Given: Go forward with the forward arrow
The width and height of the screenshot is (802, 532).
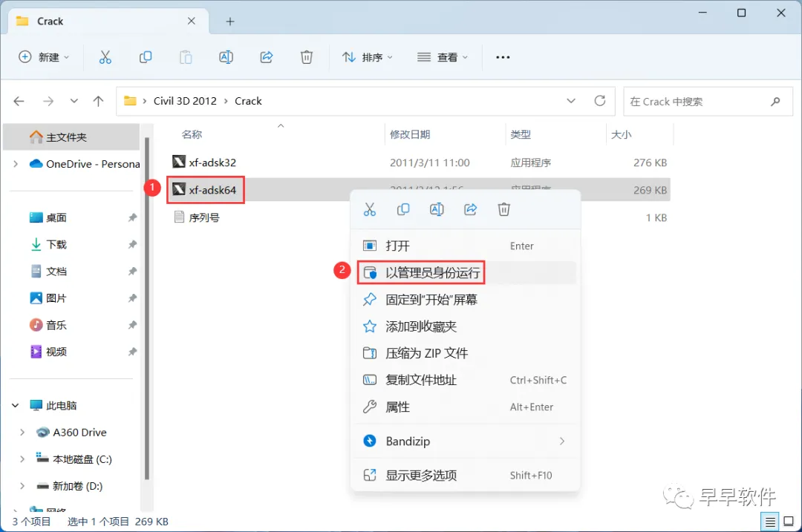Looking at the screenshot, I should pyautogui.click(x=48, y=101).
